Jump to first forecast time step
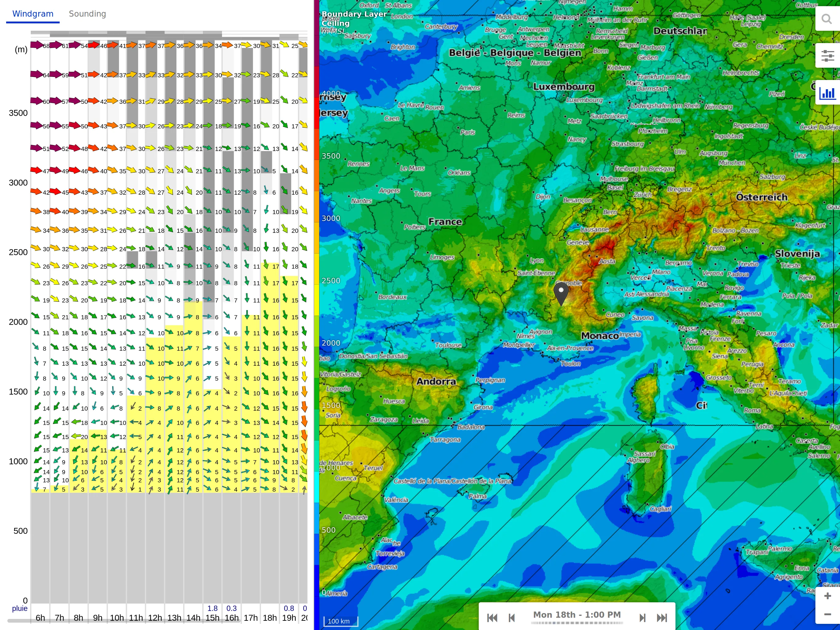The height and width of the screenshot is (630, 840). click(492, 618)
